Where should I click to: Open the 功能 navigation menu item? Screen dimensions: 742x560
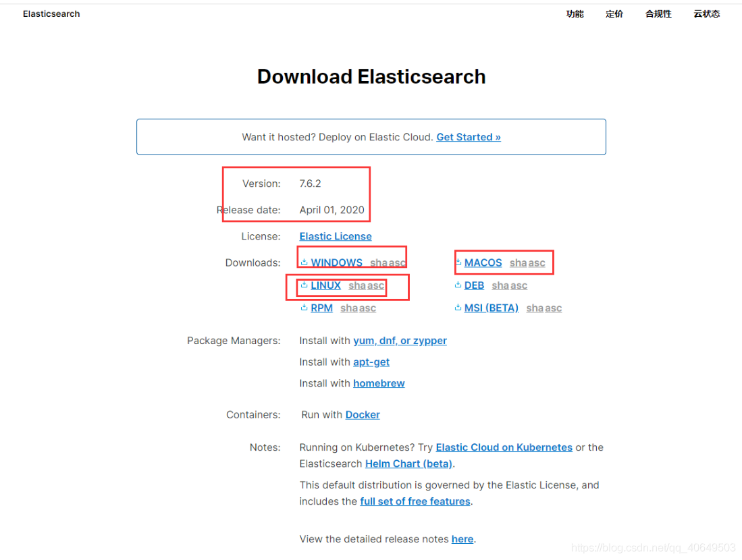click(575, 13)
